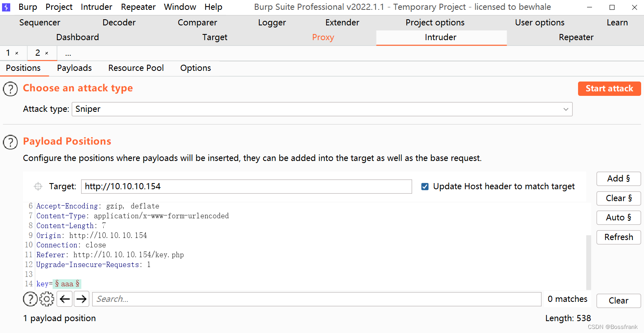Image resolution: width=644 pixels, height=333 pixels.
Task: Switch to the Comparer tab
Action: 197,23
